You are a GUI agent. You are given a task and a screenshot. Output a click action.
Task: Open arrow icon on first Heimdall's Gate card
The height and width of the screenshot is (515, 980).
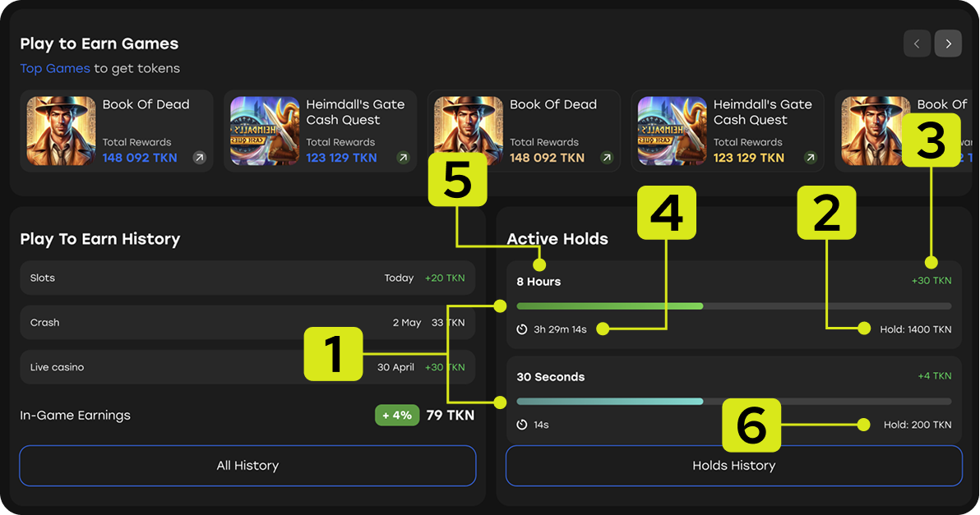[403, 158]
